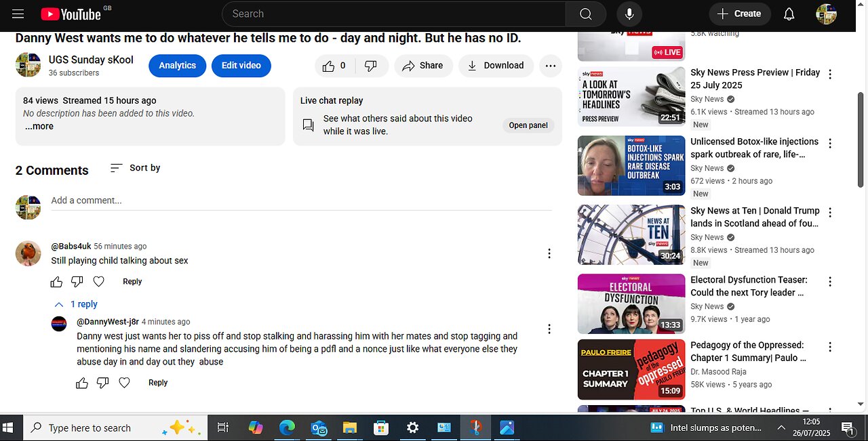Expand the description with ...more
This screenshot has height=441, width=868.
(39, 126)
